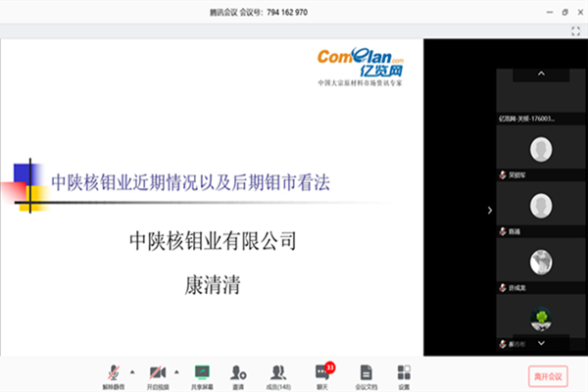This screenshot has height=392, width=588.
Task: Open video options arrow beside camera
Action: tap(176, 371)
